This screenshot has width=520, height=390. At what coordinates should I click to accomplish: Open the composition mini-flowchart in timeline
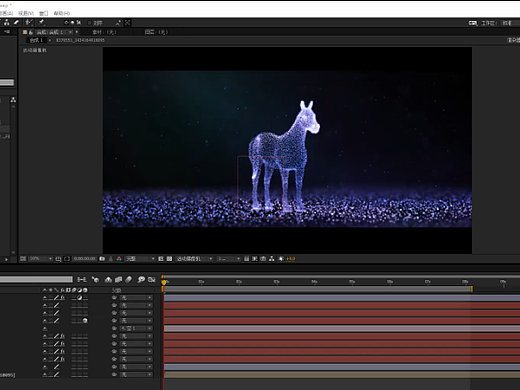82,279
